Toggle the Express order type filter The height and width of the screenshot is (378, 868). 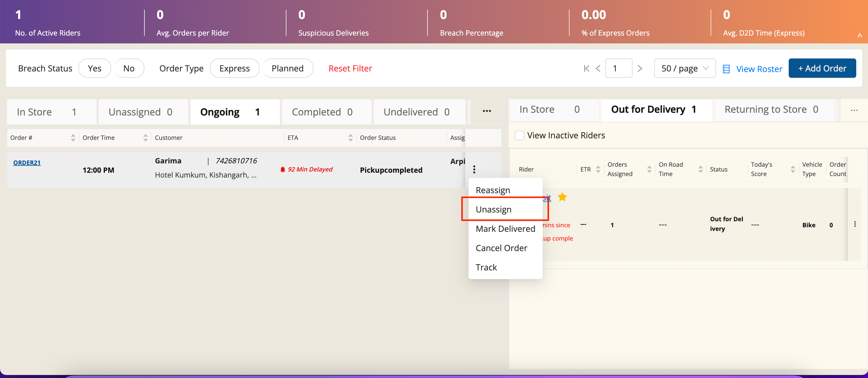pyautogui.click(x=234, y=68)
